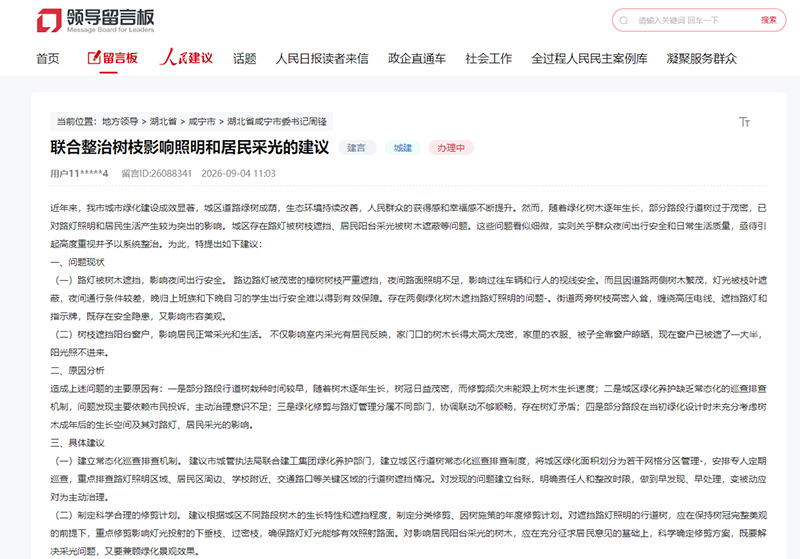Click 湖北省 breadcrumb link
800x559 pixels.
(163, 121)
